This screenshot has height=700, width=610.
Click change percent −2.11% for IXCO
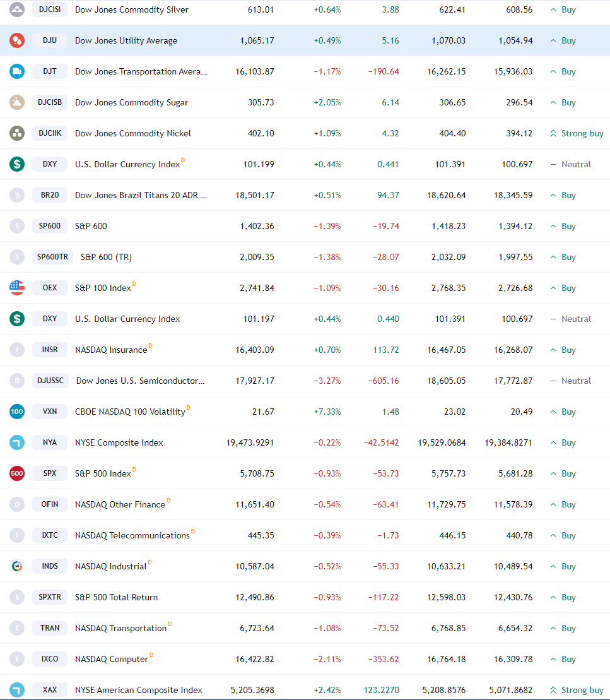point(327,659)
